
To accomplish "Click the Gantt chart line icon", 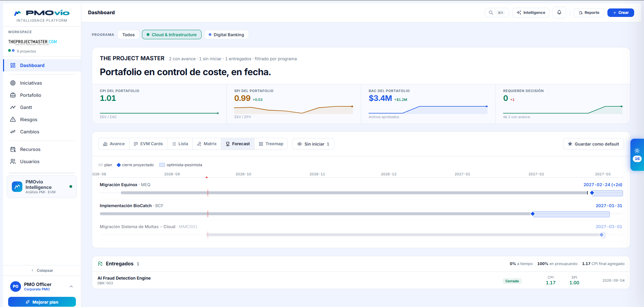I will 13,107.
